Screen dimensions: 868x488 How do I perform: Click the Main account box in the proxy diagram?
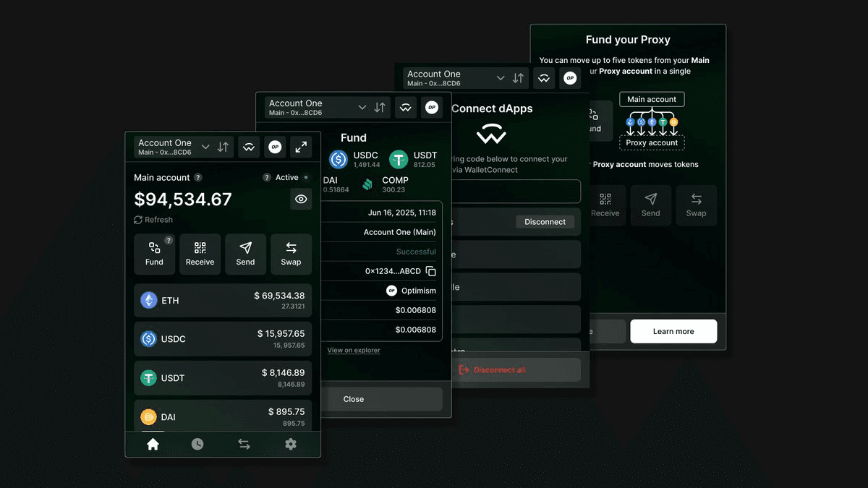(652, 100)
